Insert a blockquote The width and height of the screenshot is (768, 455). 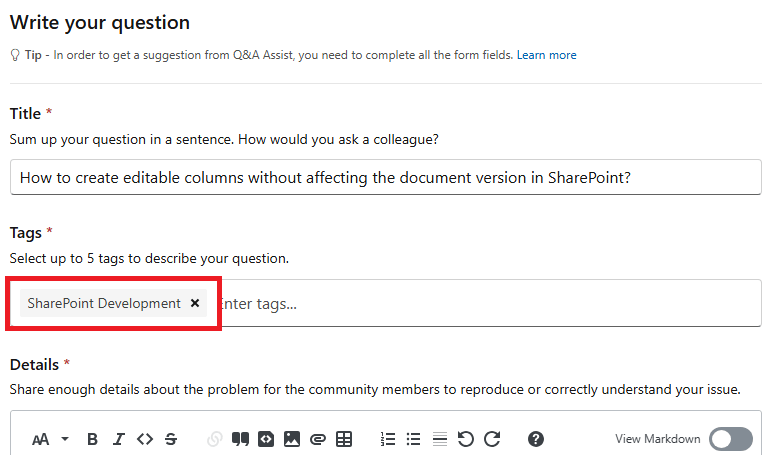tap(240, 439)
